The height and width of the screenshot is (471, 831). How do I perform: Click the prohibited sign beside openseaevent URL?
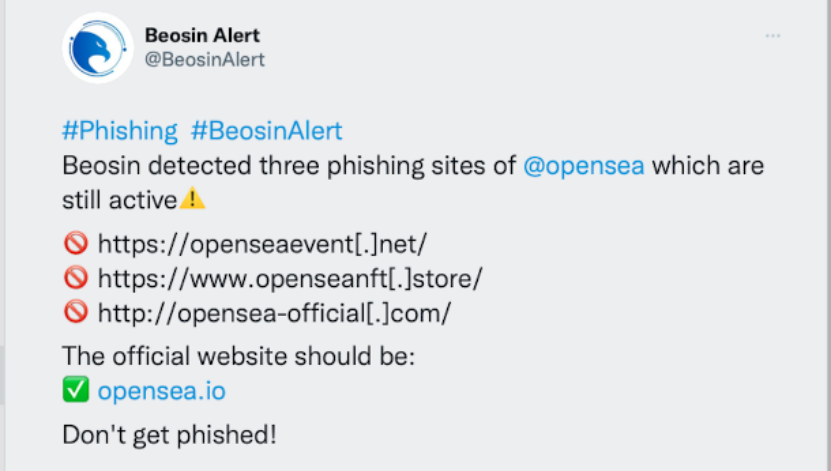tap(76, 243)
